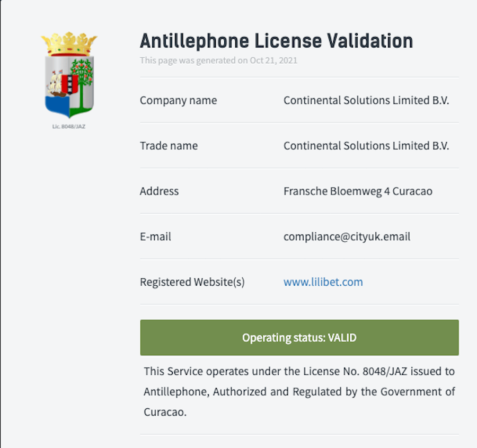Click the Operating status: VALID banner
The image size is (477, 448).
pyautogui.click(x=299, y=338)
